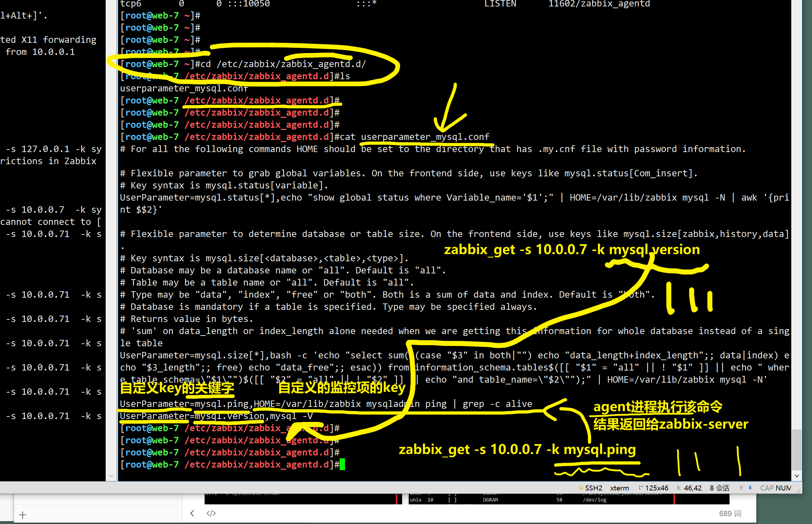
Task: Click the '125x46' terminal size text
Action: [x=657, y=488]
